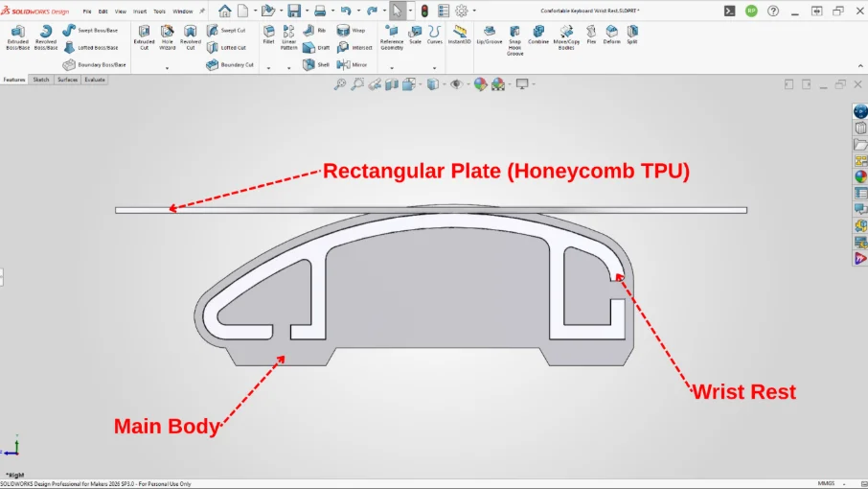868x489 pixels.
Task: Open the Tools menu
Action: point(159,12)
